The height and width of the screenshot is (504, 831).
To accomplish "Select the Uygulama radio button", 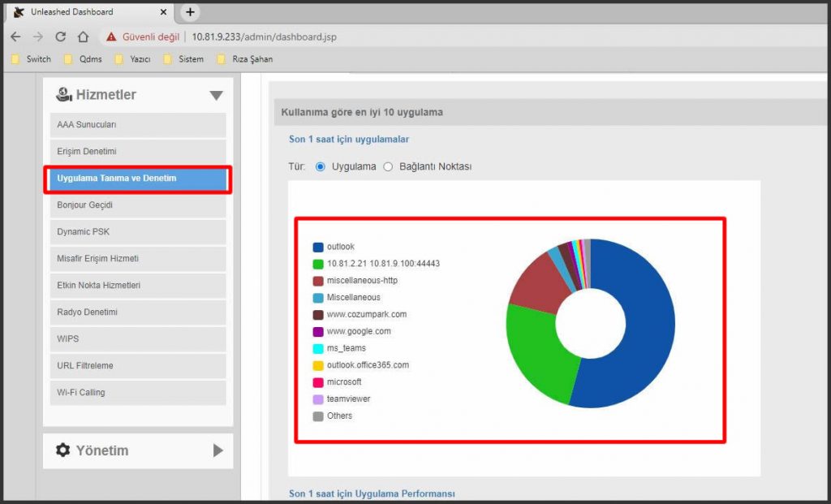I will 320,166.
